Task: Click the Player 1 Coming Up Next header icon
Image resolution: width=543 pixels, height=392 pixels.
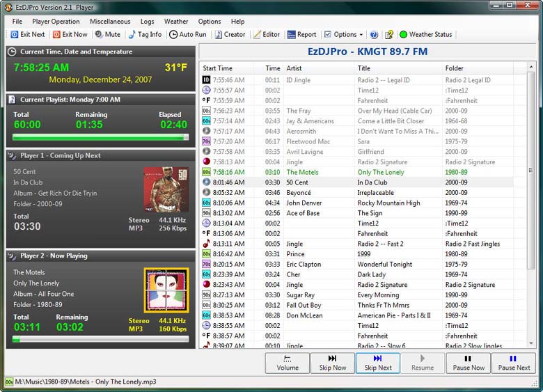Action: tap(12, 156)
